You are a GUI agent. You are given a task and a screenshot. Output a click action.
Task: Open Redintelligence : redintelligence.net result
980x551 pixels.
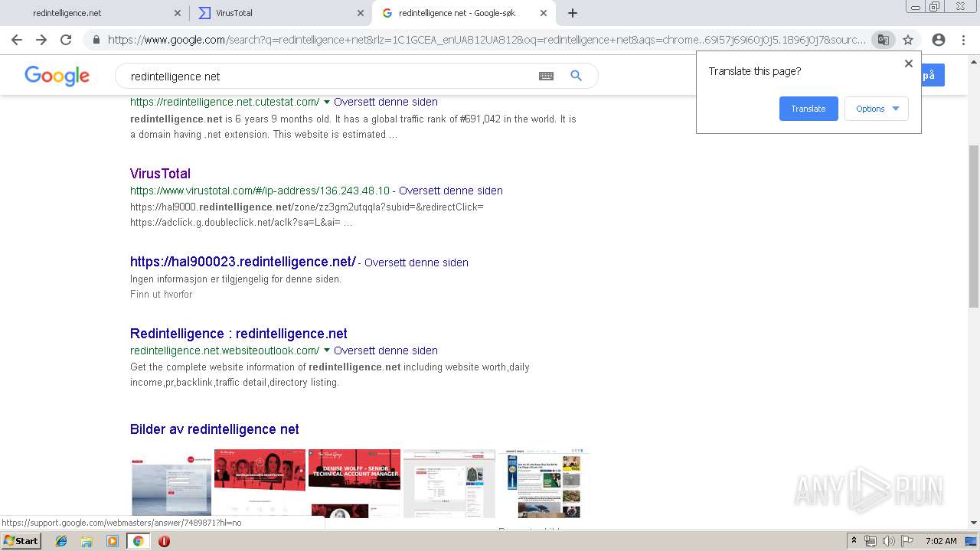click(x=239, y=334)
